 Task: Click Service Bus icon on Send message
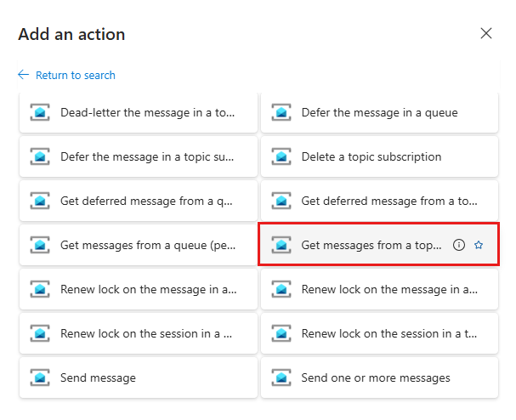point(40,377)
